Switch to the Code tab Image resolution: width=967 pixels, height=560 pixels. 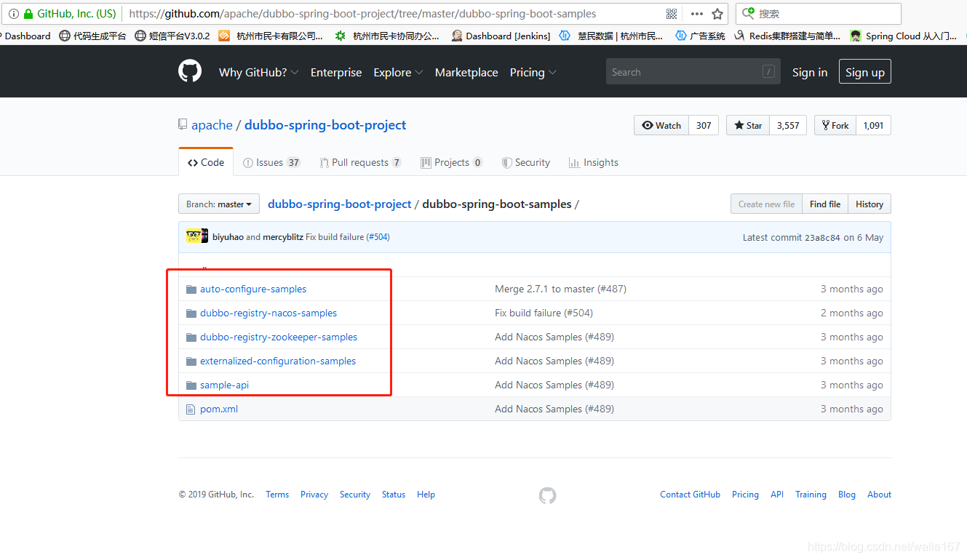(x=206, y=162)
